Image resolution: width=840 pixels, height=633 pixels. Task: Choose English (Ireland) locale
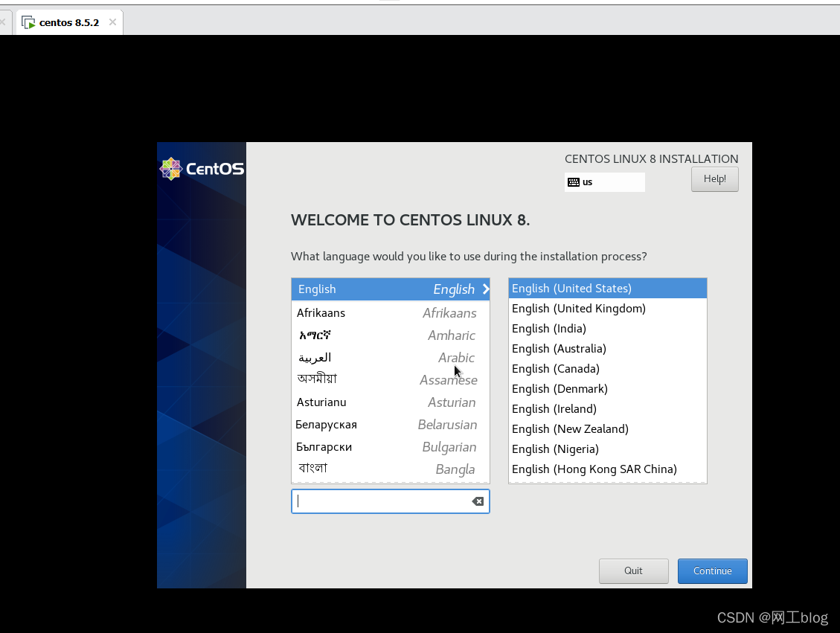608,408
